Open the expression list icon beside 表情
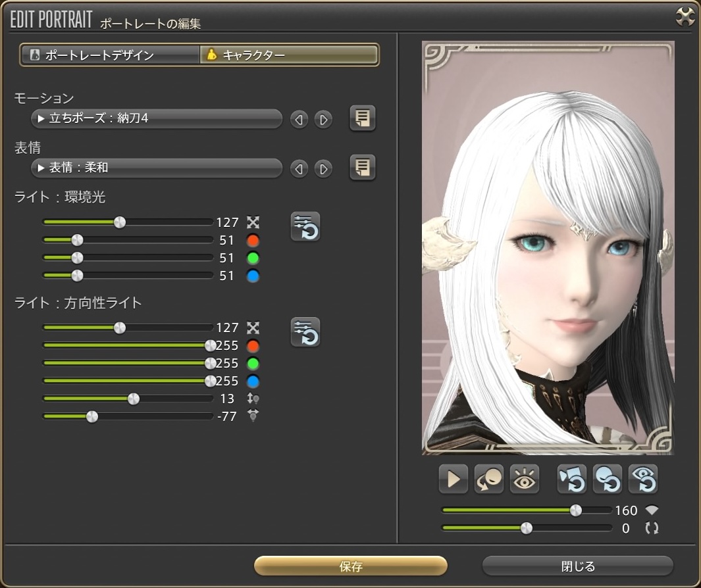 [362, 168]
